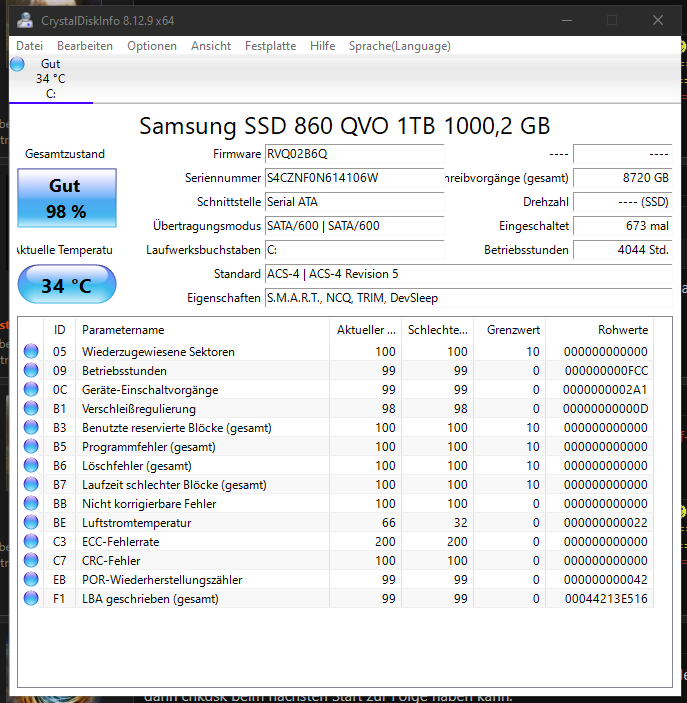
Task: Click the Drehzahl value ---- (SSD)
Action: [x=622, y=202]
